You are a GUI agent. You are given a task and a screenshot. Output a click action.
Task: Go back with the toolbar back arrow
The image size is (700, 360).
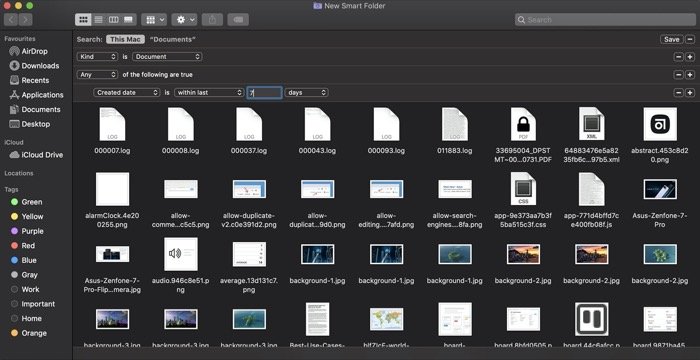click(x=11, y=20)
